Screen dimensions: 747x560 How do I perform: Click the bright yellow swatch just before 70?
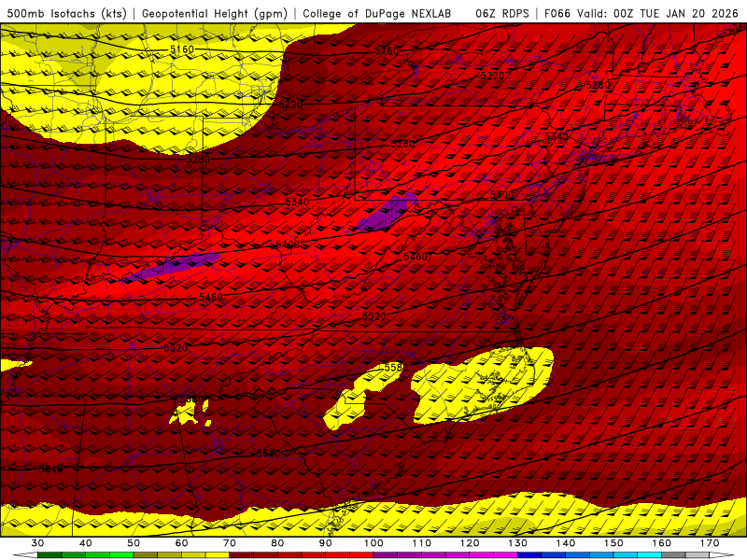click(218, 555)
